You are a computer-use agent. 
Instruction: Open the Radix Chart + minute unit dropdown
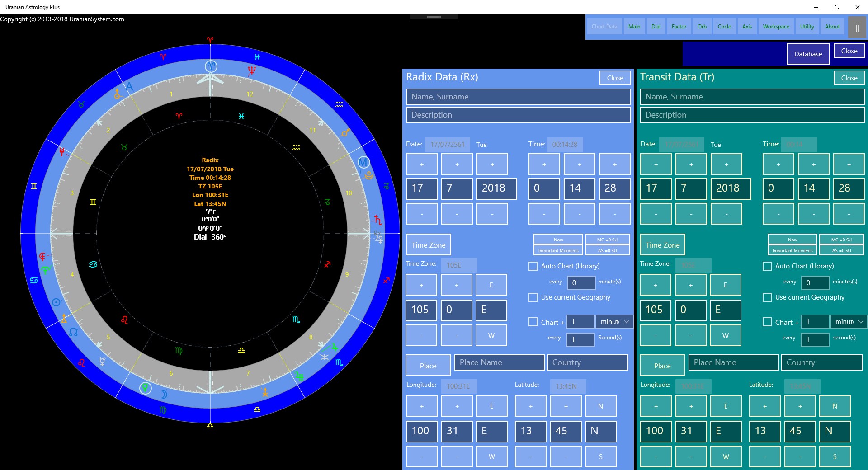pyautogui.click(x=614, y=322)
